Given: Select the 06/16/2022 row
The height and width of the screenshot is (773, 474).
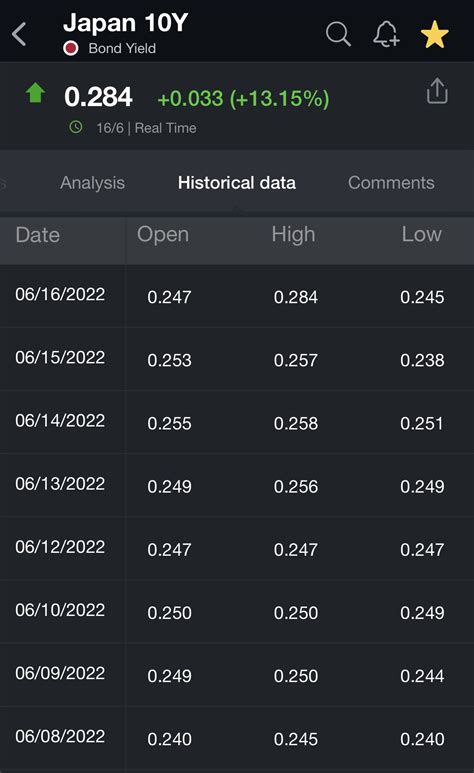Looking at the screenshot, I should [237, 296].
